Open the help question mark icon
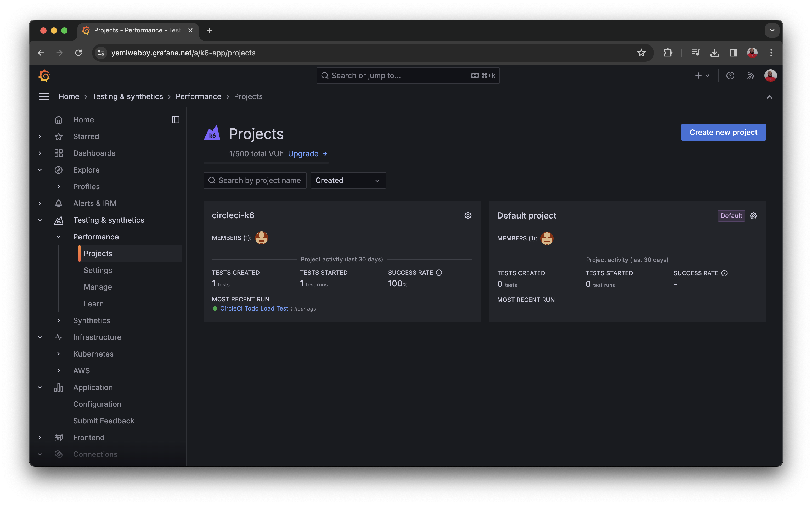This screenshot has width=812, height=505. click(x=730, y=76)
